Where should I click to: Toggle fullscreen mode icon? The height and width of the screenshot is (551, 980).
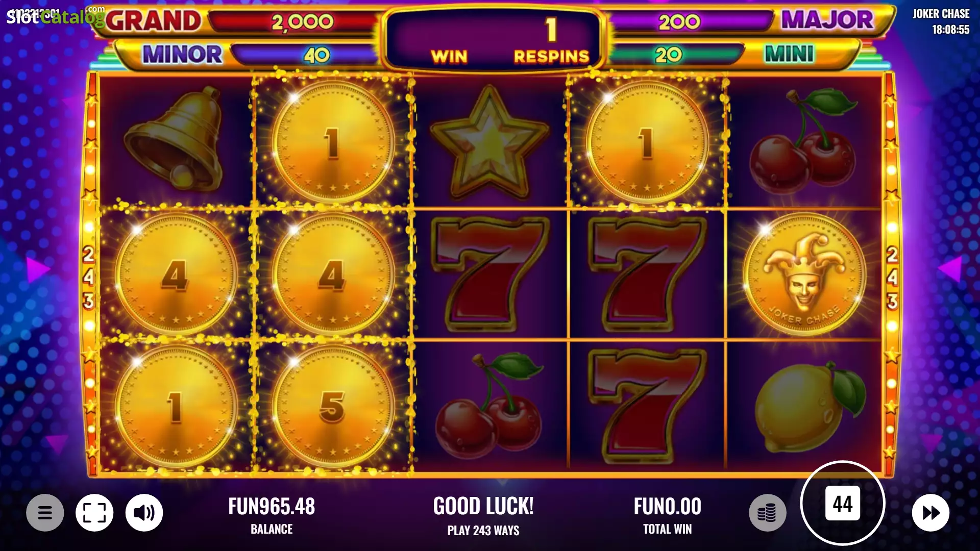[x=94, y=512]
